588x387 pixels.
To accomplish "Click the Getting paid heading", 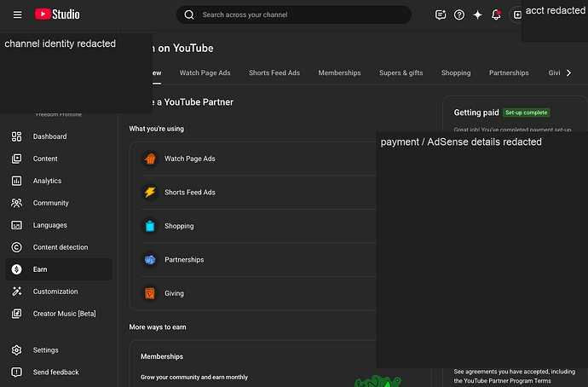I will click(x=476, y=113).
